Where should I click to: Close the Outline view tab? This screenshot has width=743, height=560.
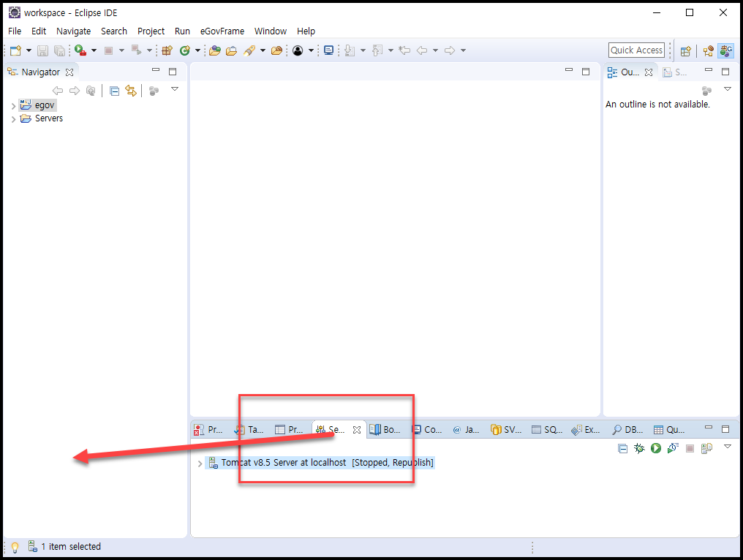click(649, 72)
